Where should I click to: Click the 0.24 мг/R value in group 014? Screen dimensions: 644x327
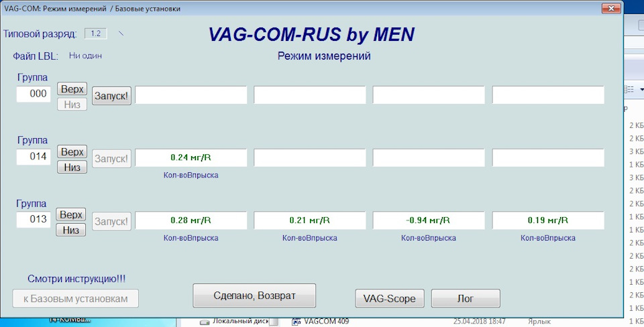191,157
